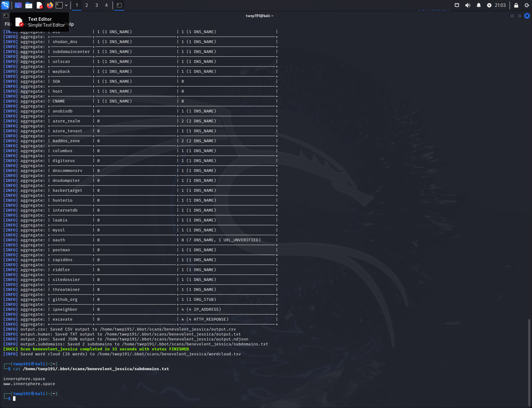
Task: Click the power manager tray icon
Action: pyautogui.click(x=489, y=5)
